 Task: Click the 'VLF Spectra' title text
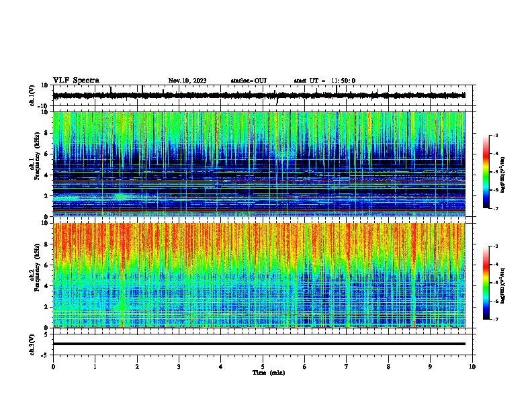(76, 81)
